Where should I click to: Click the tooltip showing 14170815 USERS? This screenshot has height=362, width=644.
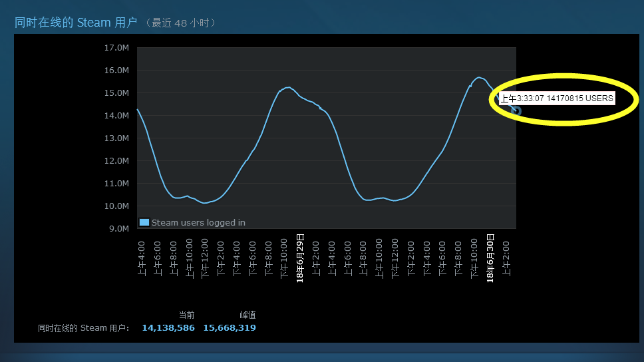[557, 98]
